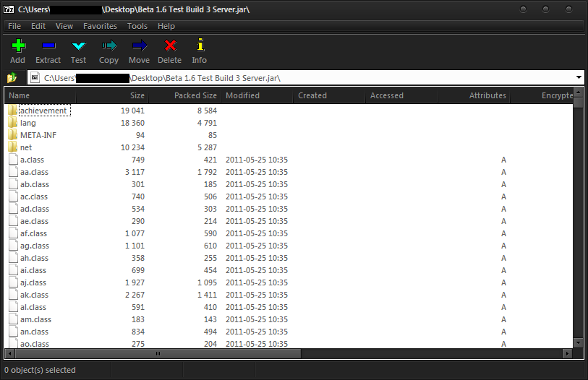This screenshot has width=588, height=380.
Task: Click the ai.class file icon
Action: (x=14, y=269)
